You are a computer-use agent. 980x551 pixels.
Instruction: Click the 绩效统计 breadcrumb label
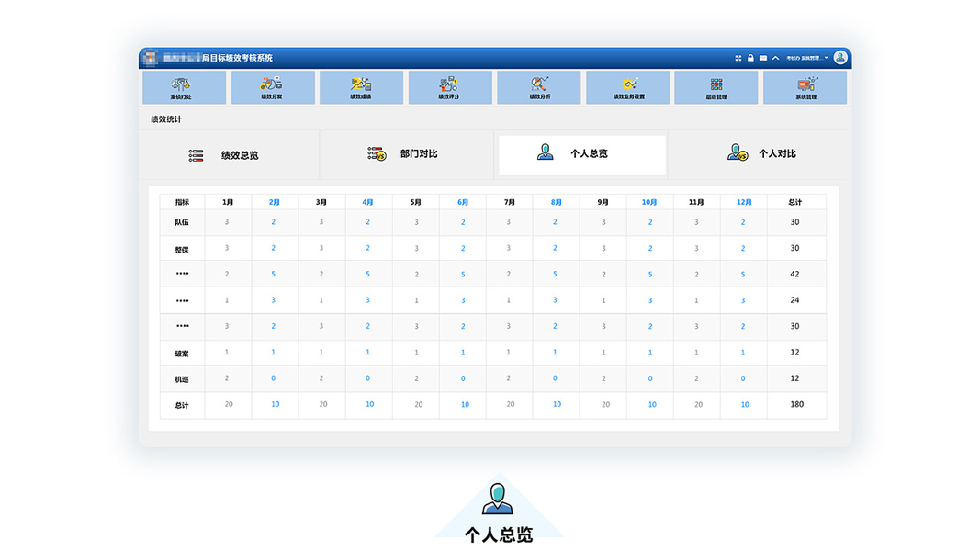coord(166,119)
